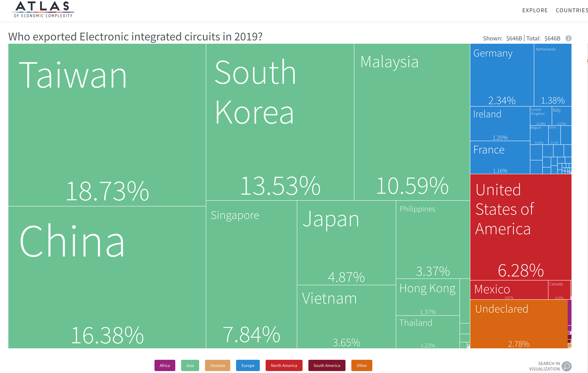Toggle the Africa region legend filter

coord(165,365)
